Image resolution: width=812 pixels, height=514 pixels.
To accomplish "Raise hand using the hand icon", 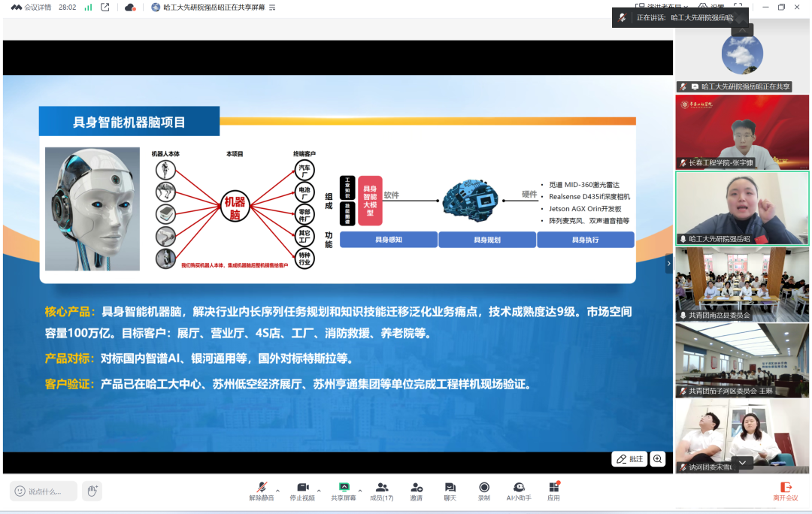I will tap(90, 491).
